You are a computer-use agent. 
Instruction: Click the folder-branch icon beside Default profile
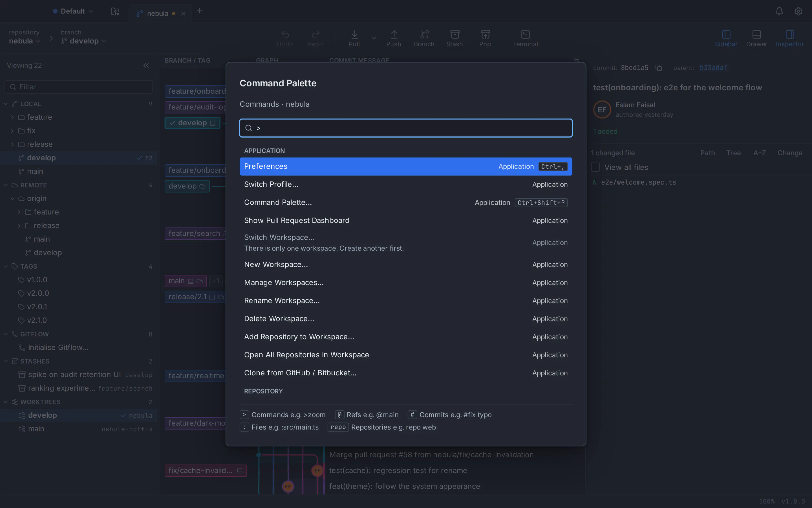[115, 11]
